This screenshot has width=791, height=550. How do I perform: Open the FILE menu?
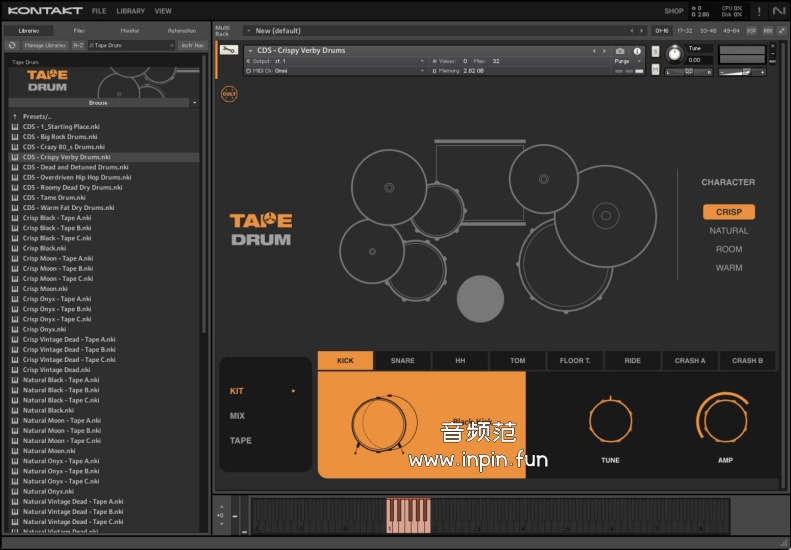[x=99, y=11]
